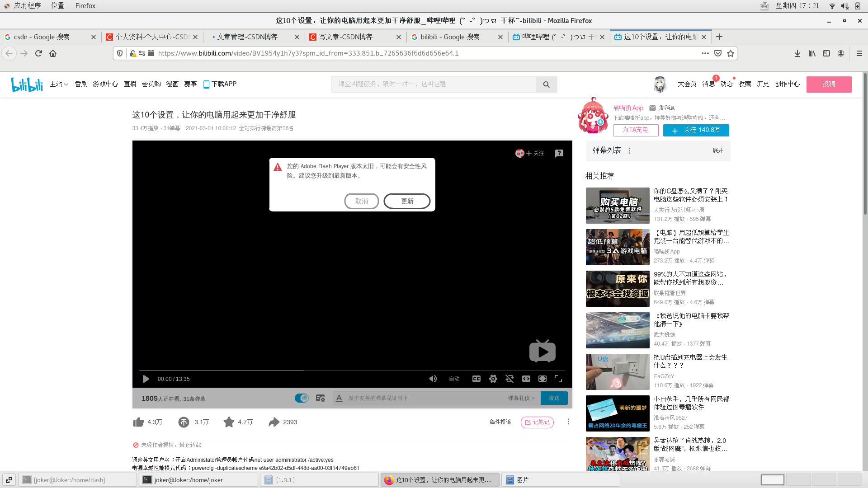Viewport: 868px width, 488px height.
Task: Favorite the video with the star icon
Action: pyautogui.click(x=229, y=422)
